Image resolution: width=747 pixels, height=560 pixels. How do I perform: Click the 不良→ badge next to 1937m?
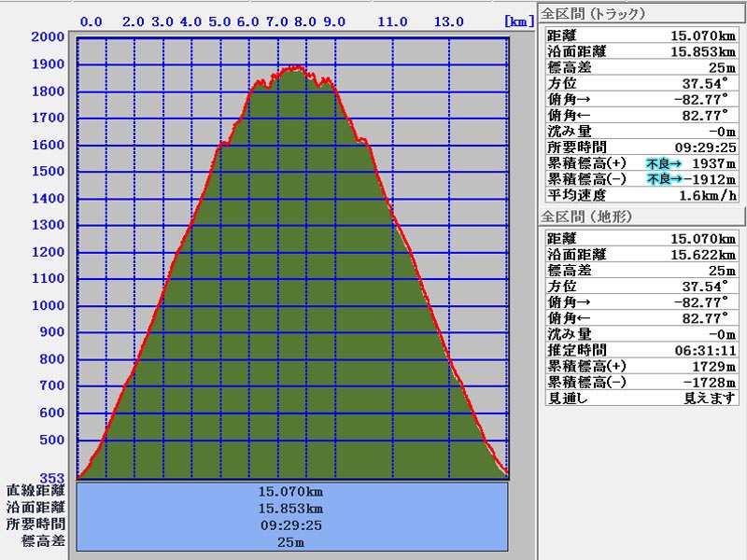point(663,163)
